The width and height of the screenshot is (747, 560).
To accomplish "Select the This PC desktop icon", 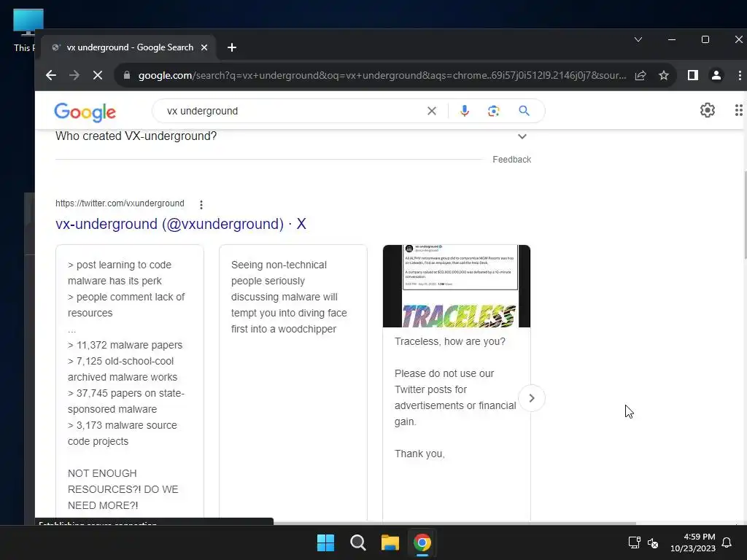I will tap(28, 31).
